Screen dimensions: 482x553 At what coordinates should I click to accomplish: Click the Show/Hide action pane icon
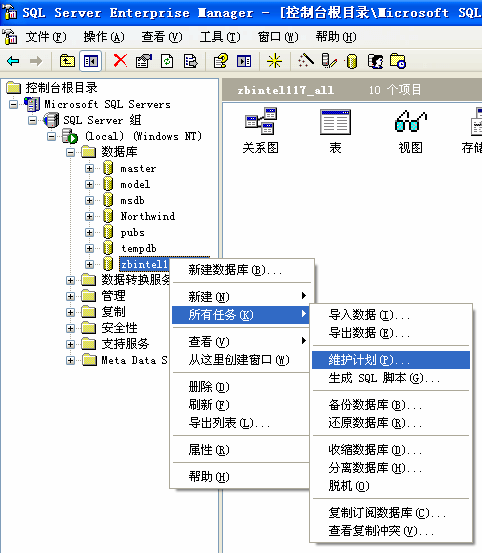tap(244, 61)
